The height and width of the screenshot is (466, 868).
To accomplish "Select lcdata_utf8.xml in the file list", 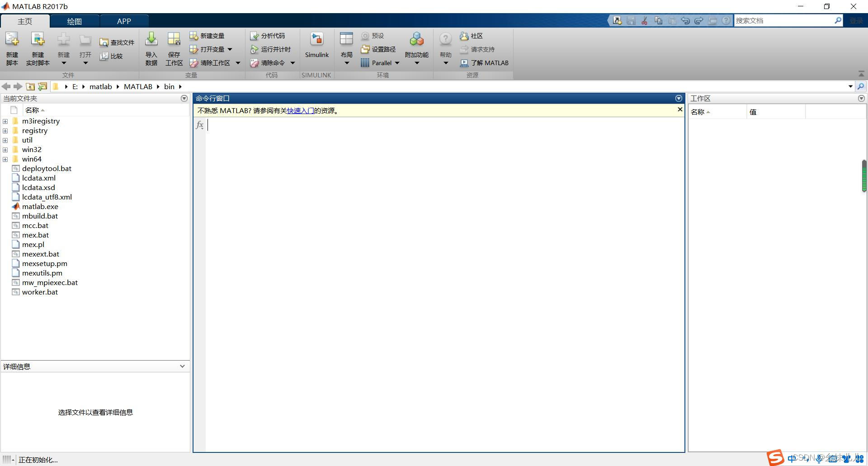I will (47, 197).
